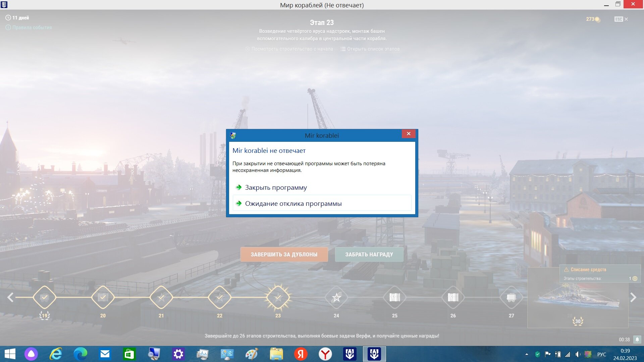Click the '11 дней' clock icon
This screenshot has height=362, width=644.
8,17
